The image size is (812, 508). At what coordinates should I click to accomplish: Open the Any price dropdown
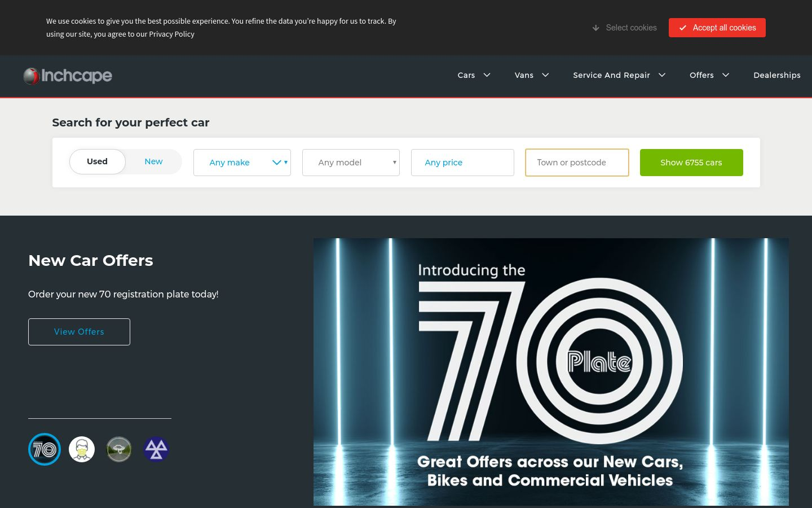[462, 163]
